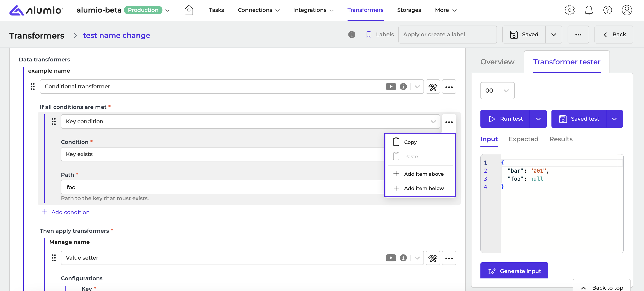644x291 pixels.
Task: Play the video for Conditional transformer
Action: tap(391, 87)
